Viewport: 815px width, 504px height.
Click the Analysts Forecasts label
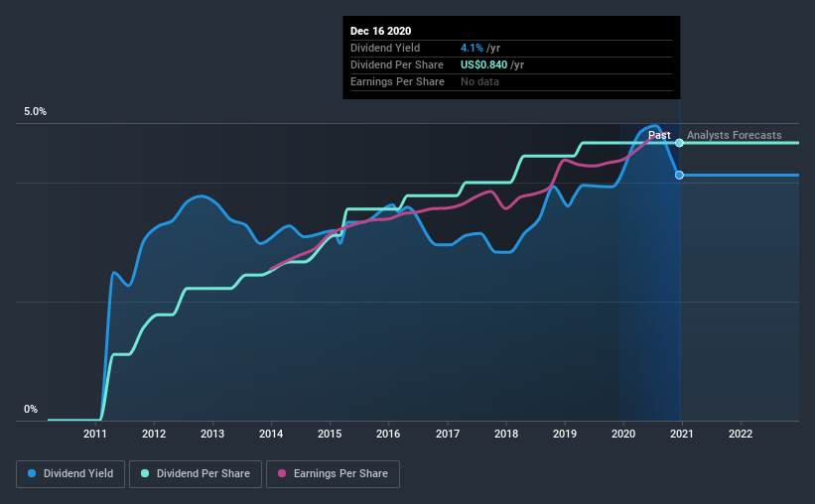[734, 135]
